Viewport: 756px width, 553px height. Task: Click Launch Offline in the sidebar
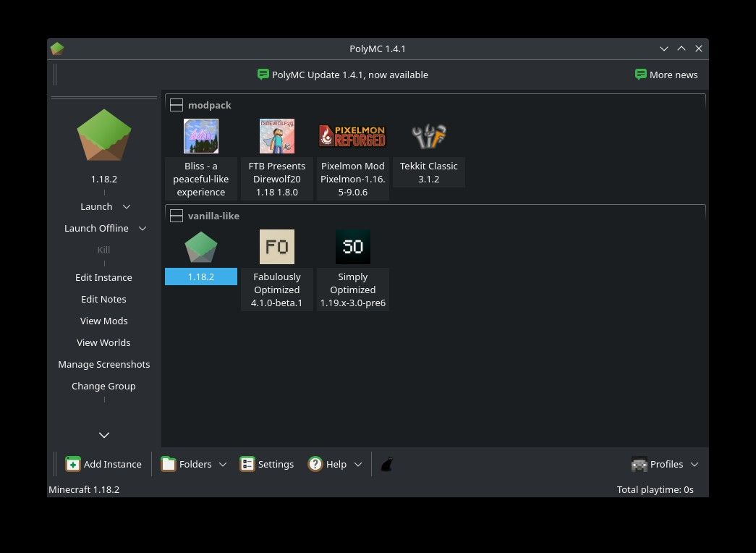(96, 228)
